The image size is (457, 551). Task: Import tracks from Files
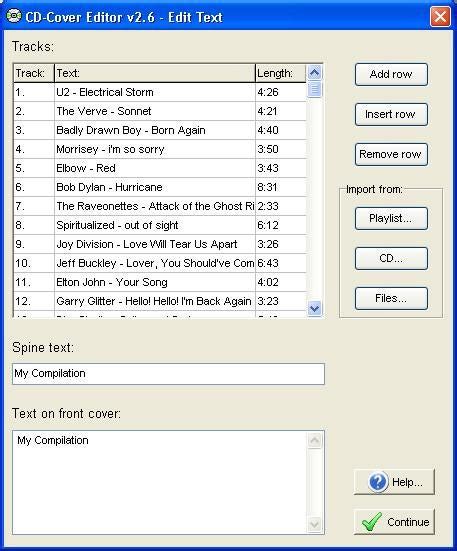(x=391, y=298)
